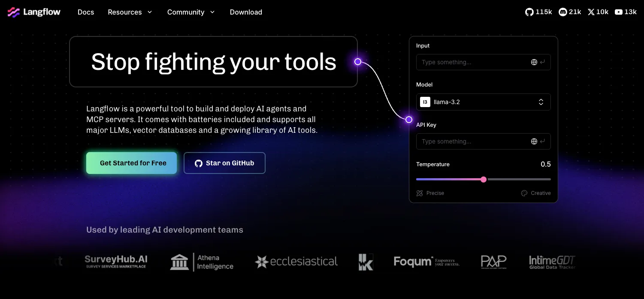
Task: Click the Get Started for Free button
Action: click(132, 163)
